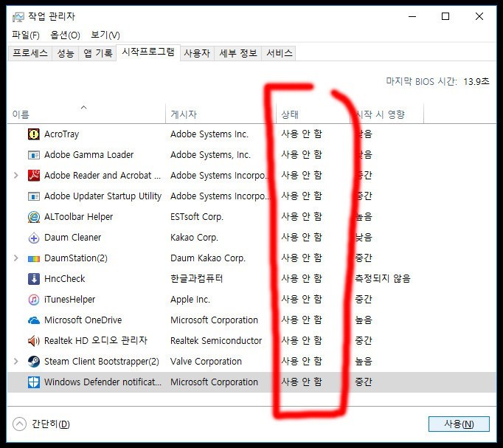This screenshot has width=503, height=448.
Task: Select the Adobe Gamma Loader name
Action: [89, 155]
